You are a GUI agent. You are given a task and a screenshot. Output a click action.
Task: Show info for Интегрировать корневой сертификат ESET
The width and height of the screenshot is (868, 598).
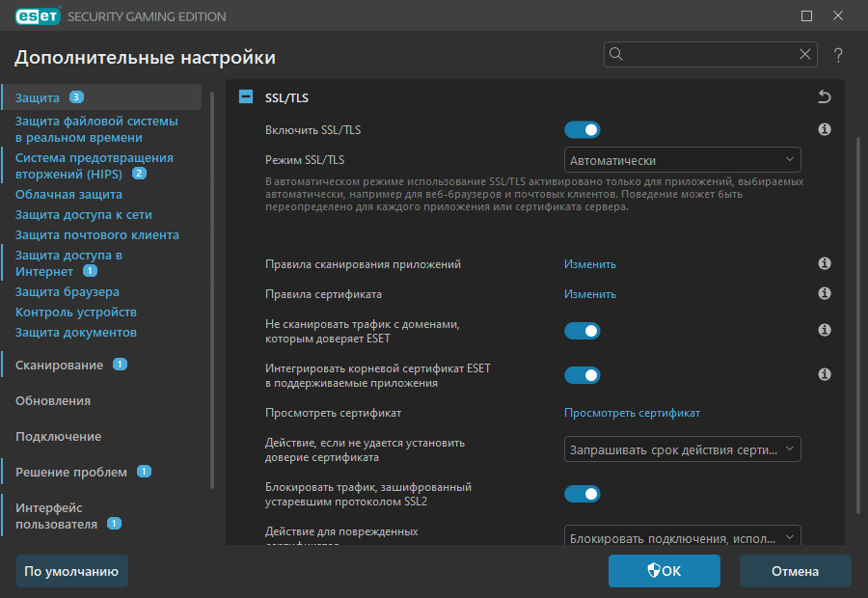[825, 375]
